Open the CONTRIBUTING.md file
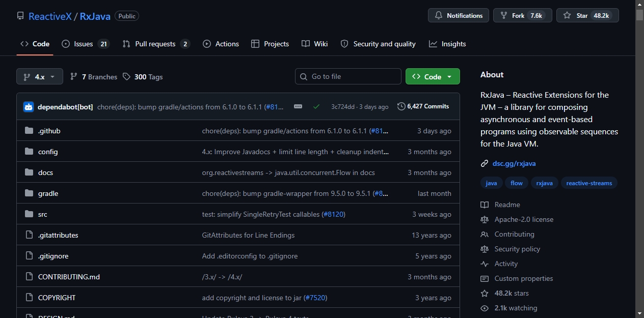The height and width of the screenshot is (318, 644). tap(69, 277)
